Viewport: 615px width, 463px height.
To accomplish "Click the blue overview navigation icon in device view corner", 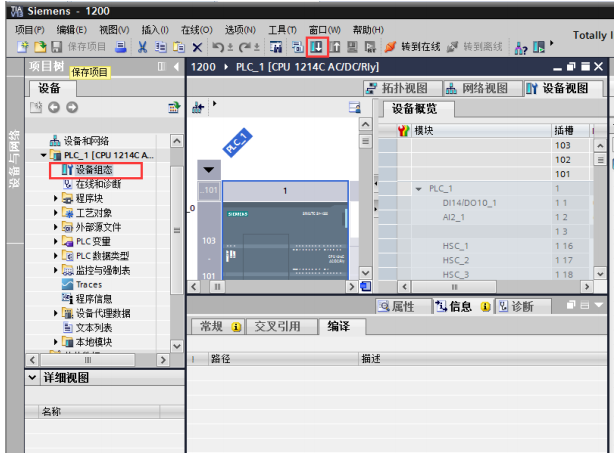I will pos(365,286).
